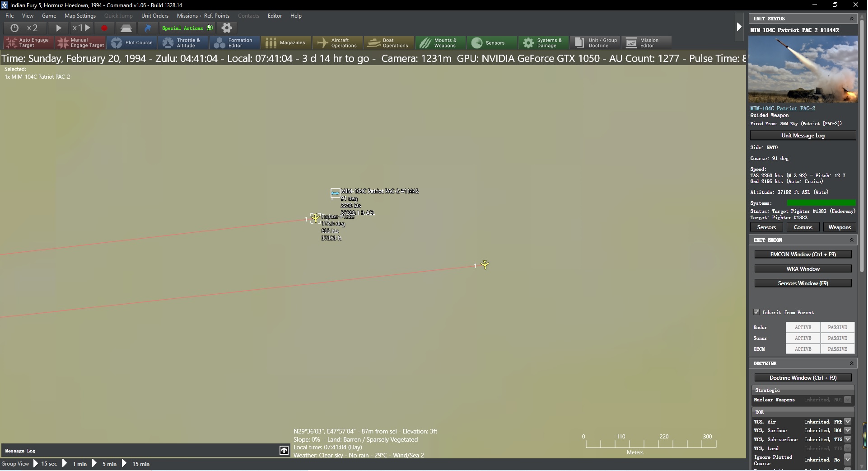Screen dimensions: 868x471
Task: Expand the Nuclear Weapons setting dropdown
Action: tap(848, 400)
